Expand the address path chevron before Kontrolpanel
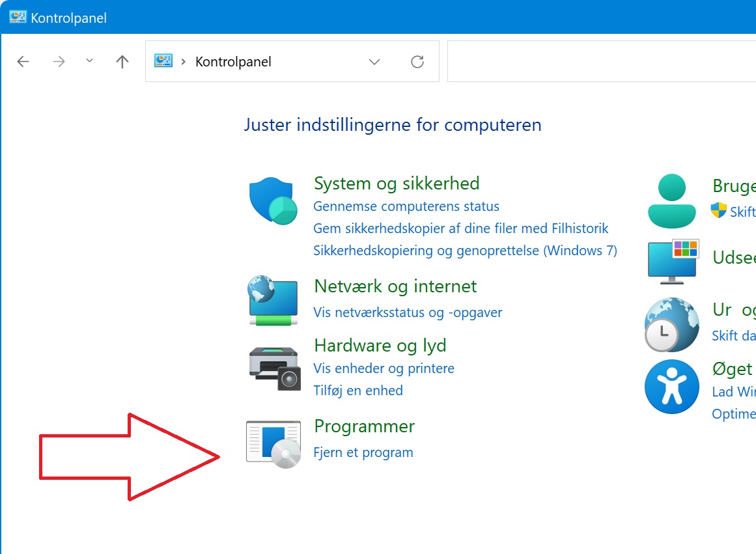 [x=183, y=62]
